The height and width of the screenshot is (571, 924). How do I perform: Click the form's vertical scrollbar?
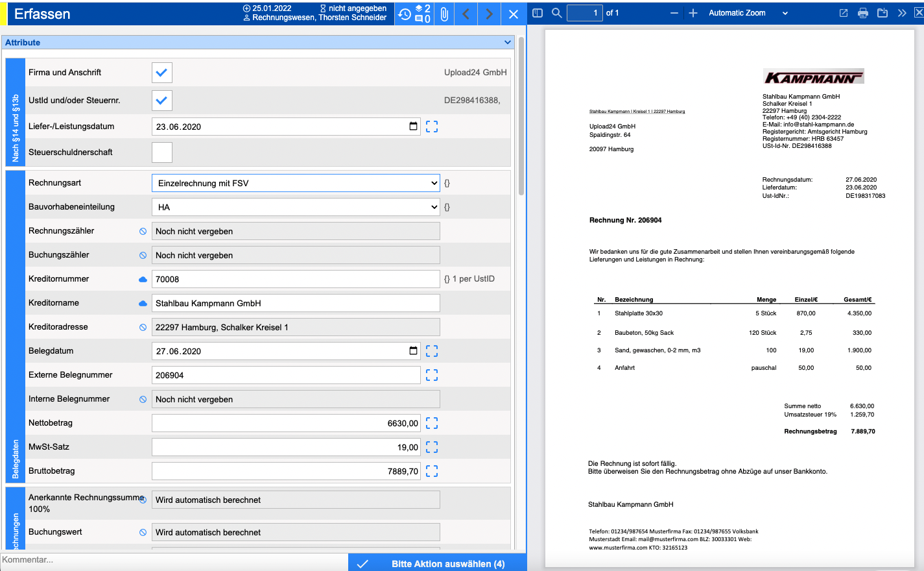(521, 117)
